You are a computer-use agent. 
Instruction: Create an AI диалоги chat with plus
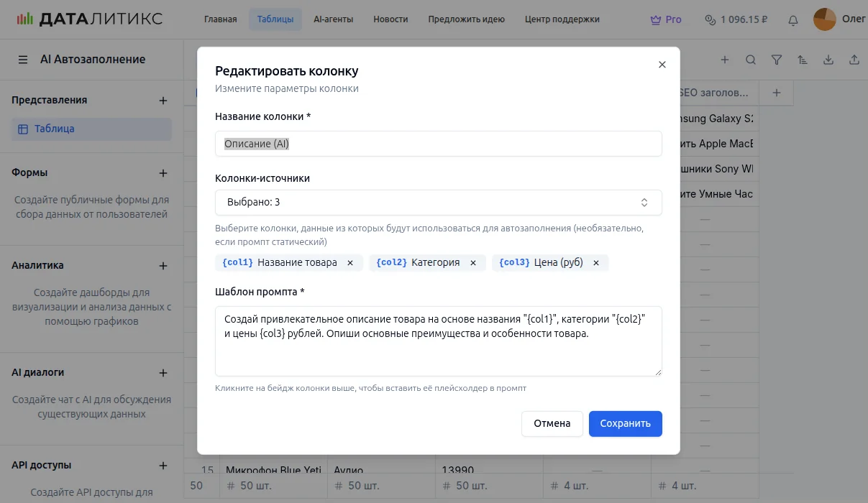click(x=163, y=373)
